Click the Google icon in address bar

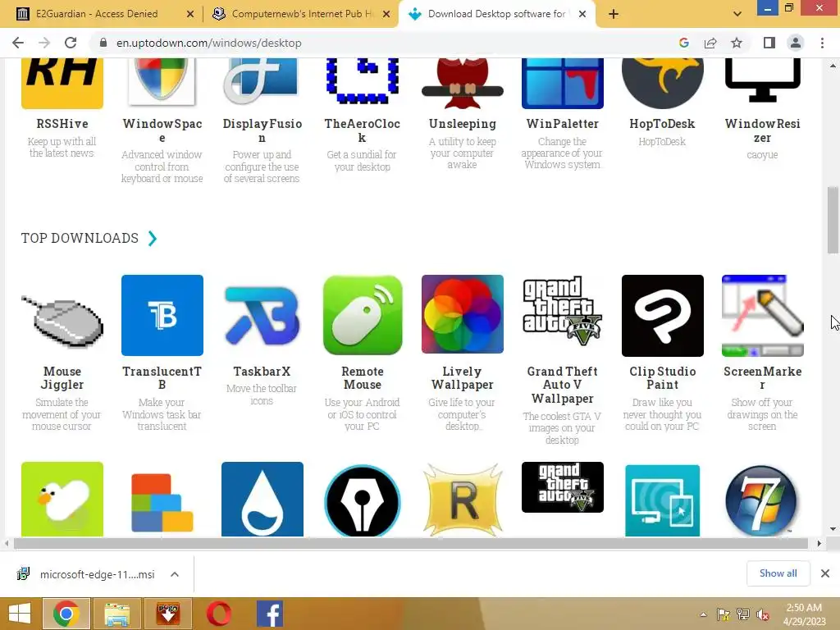pos(684,43)
